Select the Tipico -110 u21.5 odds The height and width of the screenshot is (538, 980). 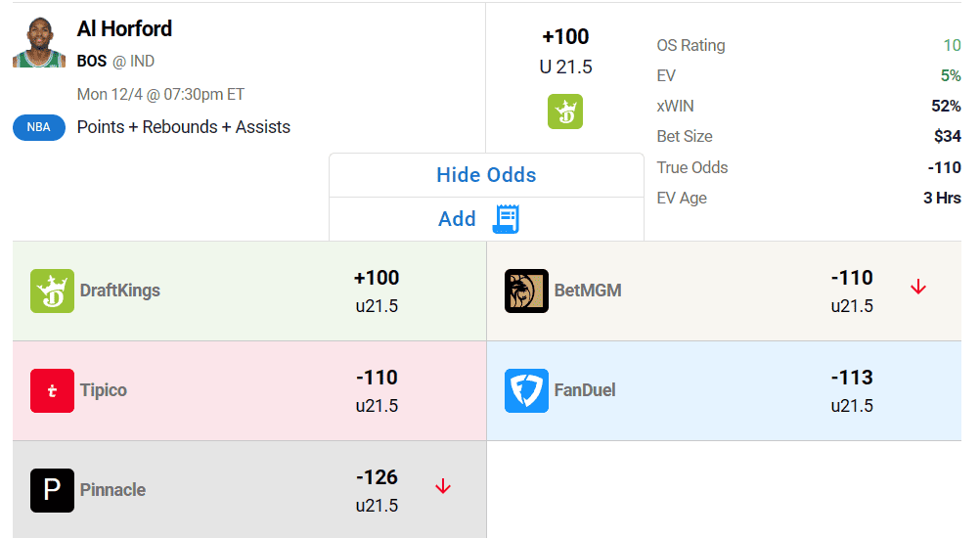point(249,391)
